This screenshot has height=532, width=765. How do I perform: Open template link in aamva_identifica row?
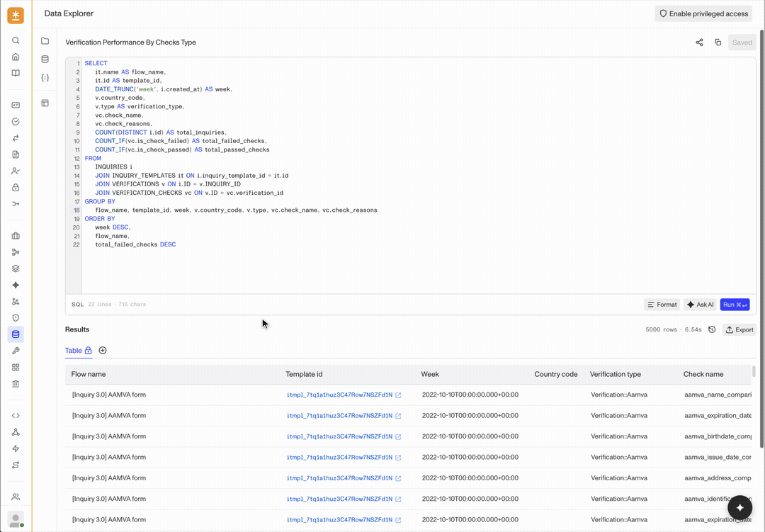344,499
